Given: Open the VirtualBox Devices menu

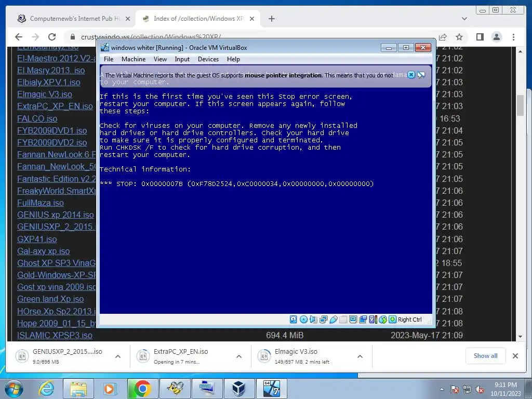Looking at the screenshot, I should (x=208, y=59).
